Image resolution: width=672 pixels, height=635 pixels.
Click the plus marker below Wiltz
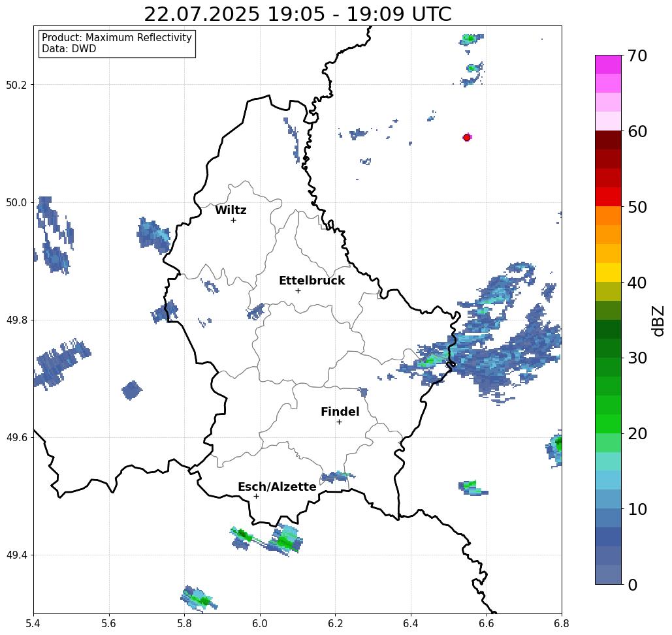pyautogui.click(x=234, y=221)
